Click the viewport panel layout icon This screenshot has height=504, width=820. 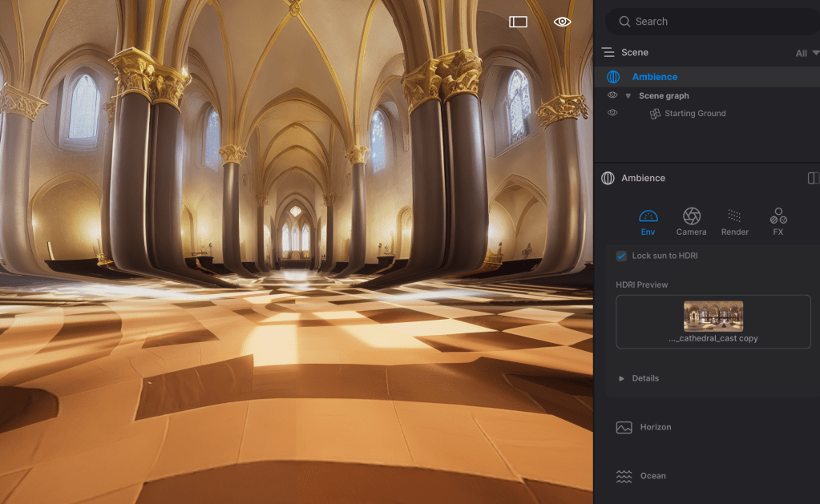tap(518, 22)
